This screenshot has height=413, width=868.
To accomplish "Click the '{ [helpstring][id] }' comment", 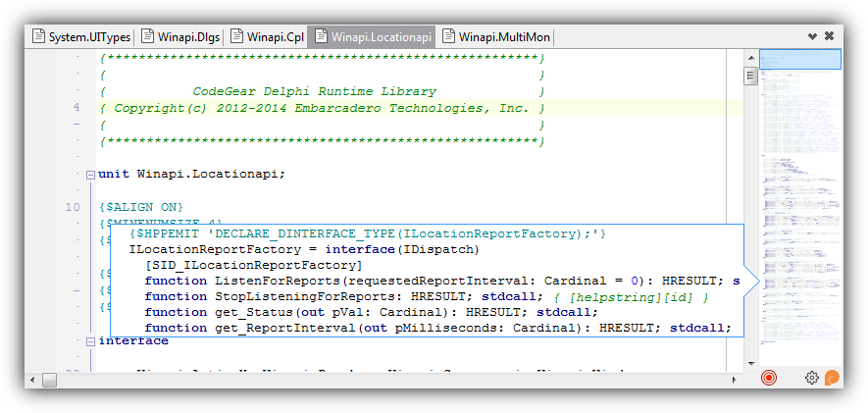I will (632, 297).
